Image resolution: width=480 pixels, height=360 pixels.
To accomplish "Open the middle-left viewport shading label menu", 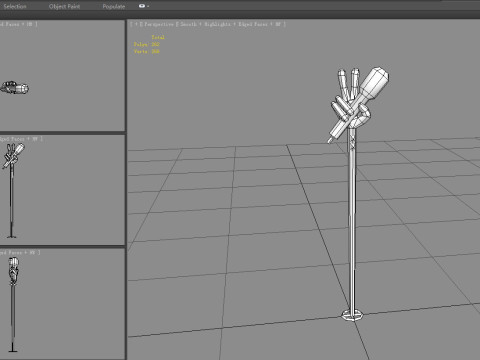I will (x=21, y=139).
